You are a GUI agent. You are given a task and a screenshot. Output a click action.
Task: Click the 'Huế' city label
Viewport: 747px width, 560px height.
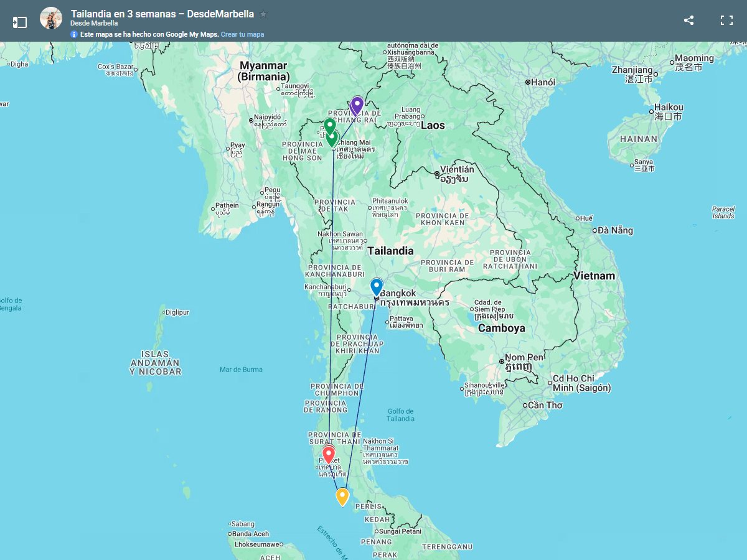tap(586, 218)
